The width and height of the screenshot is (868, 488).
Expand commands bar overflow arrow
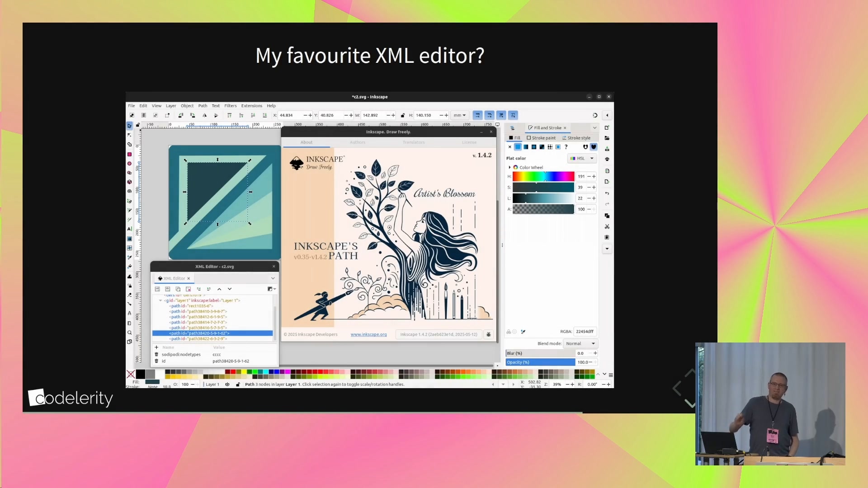point(607,249)
